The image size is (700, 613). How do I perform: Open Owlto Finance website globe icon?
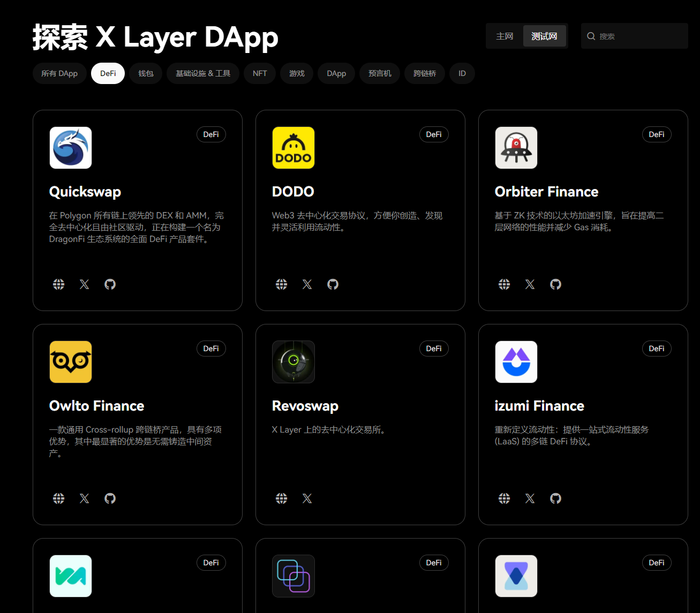(x=59, y=498)
